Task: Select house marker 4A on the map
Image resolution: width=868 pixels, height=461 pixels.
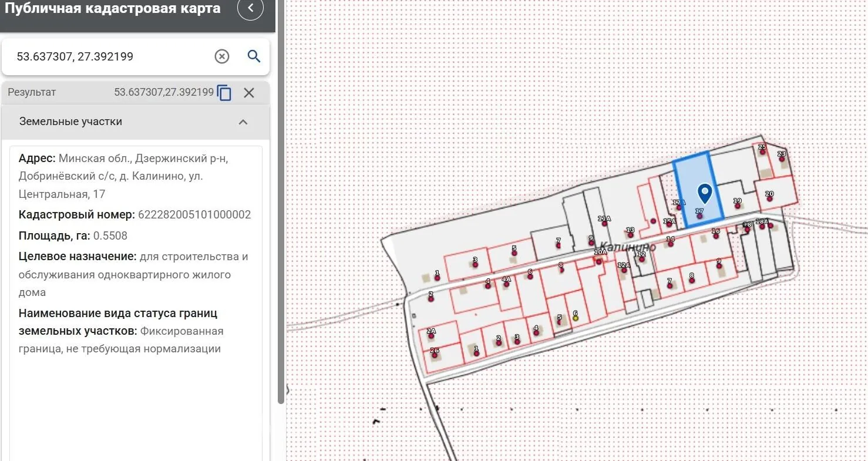Action: point(506,285)
